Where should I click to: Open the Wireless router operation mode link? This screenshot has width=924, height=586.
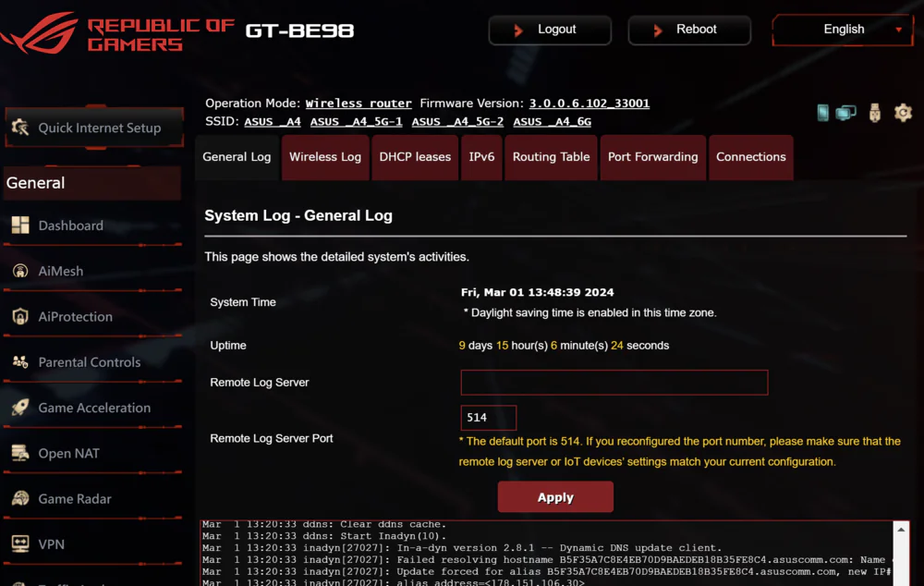pos(359,104)
